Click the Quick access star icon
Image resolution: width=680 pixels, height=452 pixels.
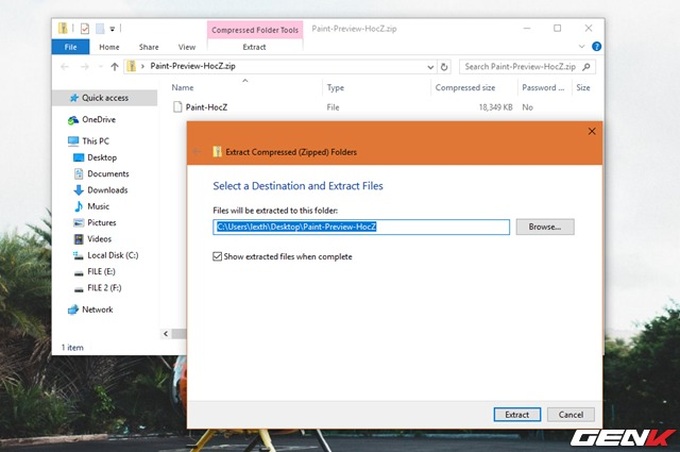pyautogui.click(x=73, y=98)
